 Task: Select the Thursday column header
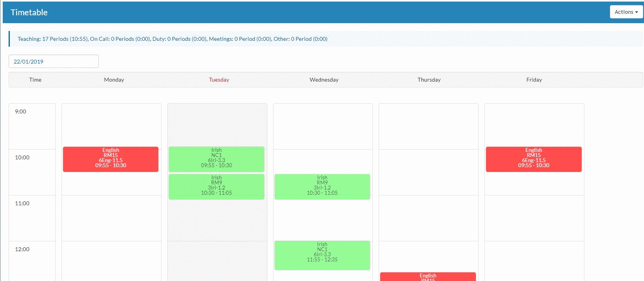pyautogui.click(x=429, y=80)
